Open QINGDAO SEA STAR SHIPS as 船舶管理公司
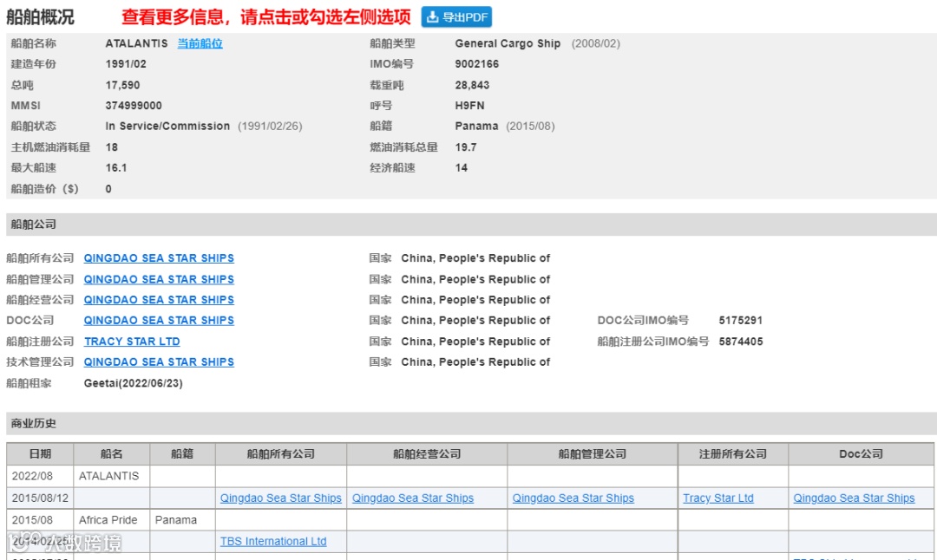This screenshot has width=937, height=560. click(159, 279)
